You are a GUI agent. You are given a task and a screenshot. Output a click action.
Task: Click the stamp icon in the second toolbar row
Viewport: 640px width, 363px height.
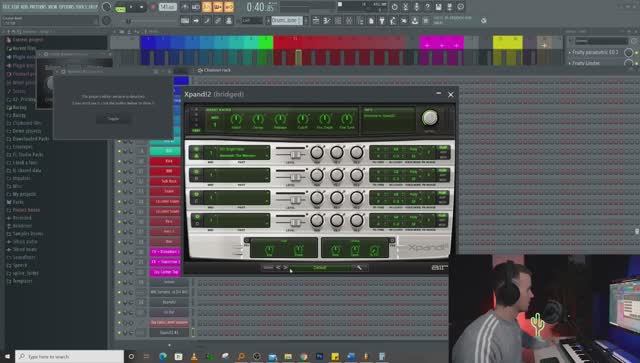click(x=229, y=20)
